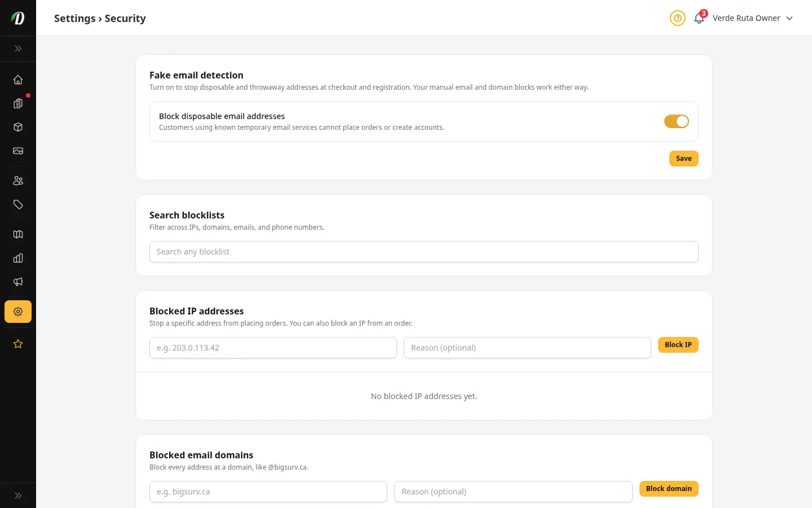Click the Block domain button
This screenshot has width=812, height=508.
pos(669,489)
